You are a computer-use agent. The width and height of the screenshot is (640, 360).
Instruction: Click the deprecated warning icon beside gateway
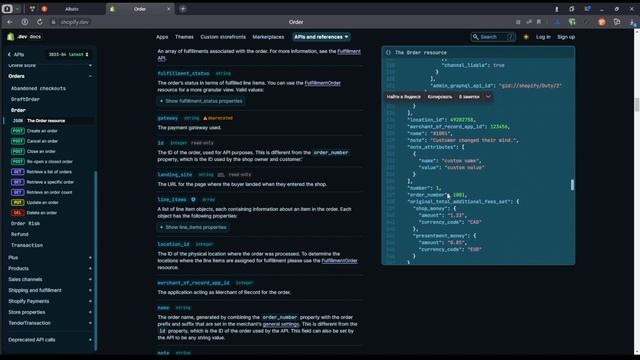point(205,118)
